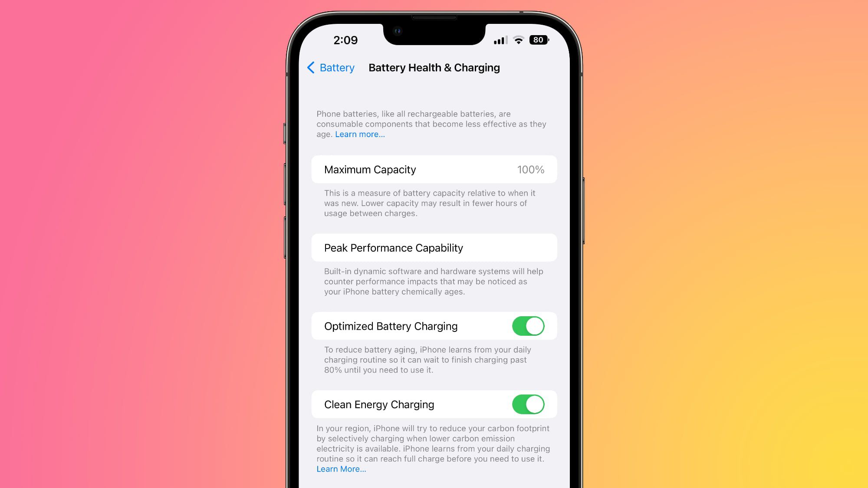Open Battery settings menu
This screenshot has width=868, height=488.
coord(330,67)
